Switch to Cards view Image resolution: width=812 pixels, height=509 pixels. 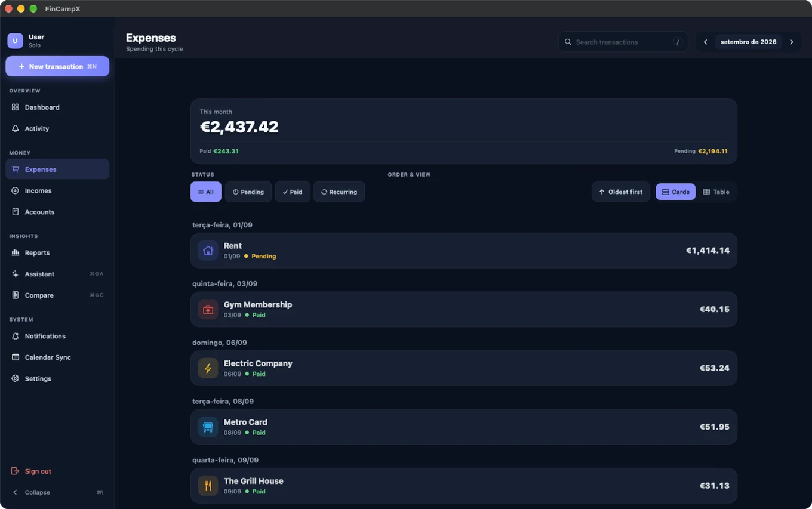(675, 192)
